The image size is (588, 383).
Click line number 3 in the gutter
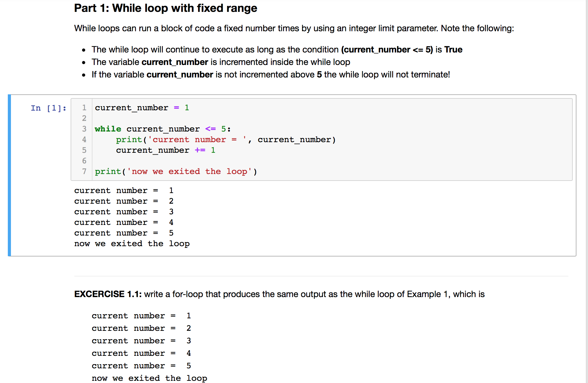click(84, 129)
